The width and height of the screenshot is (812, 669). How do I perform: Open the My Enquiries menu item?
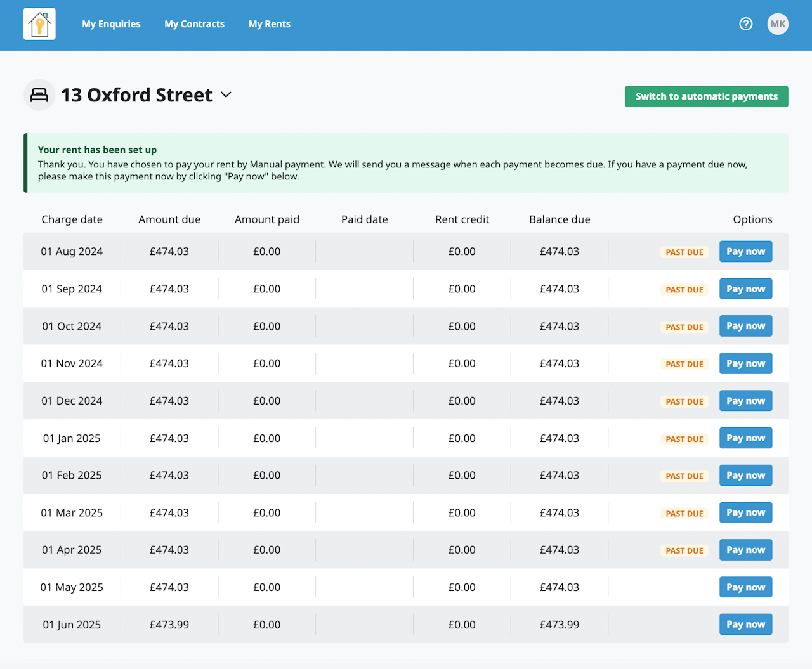point(111,24)
